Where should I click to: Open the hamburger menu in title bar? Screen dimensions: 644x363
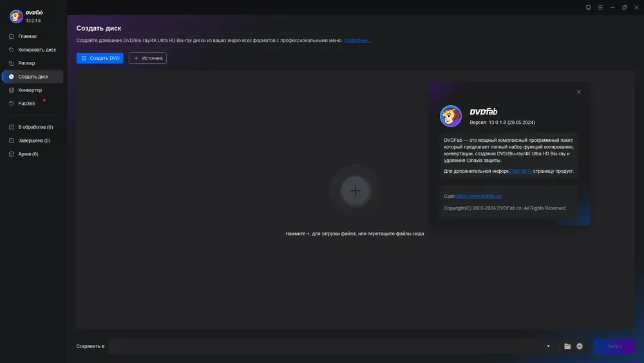pos(600,7)
